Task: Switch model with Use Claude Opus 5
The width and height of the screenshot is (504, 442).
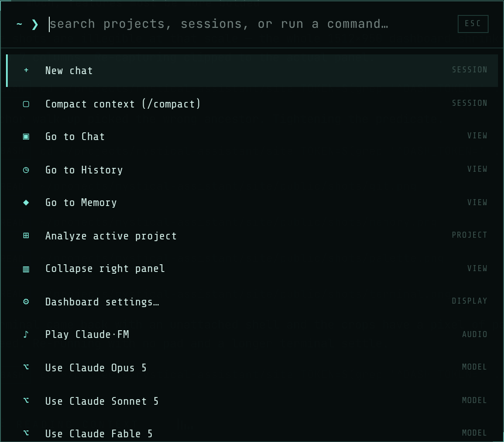Action: (252, 367)
